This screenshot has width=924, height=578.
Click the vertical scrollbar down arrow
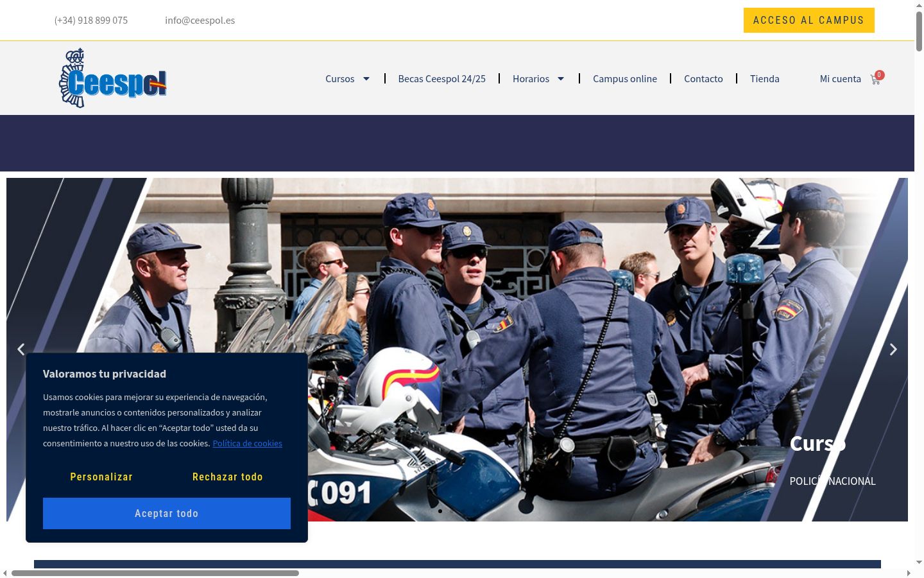tap(919, 563)
